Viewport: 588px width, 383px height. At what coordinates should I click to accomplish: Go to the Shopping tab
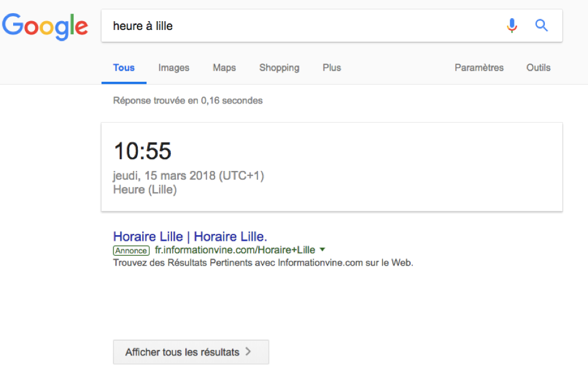tap(279, 67)
